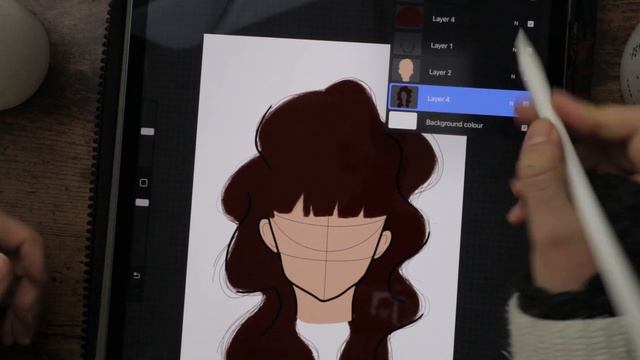
Task: Select the Layer 1 sketch thumbnail
Action: tap(407, 44)
